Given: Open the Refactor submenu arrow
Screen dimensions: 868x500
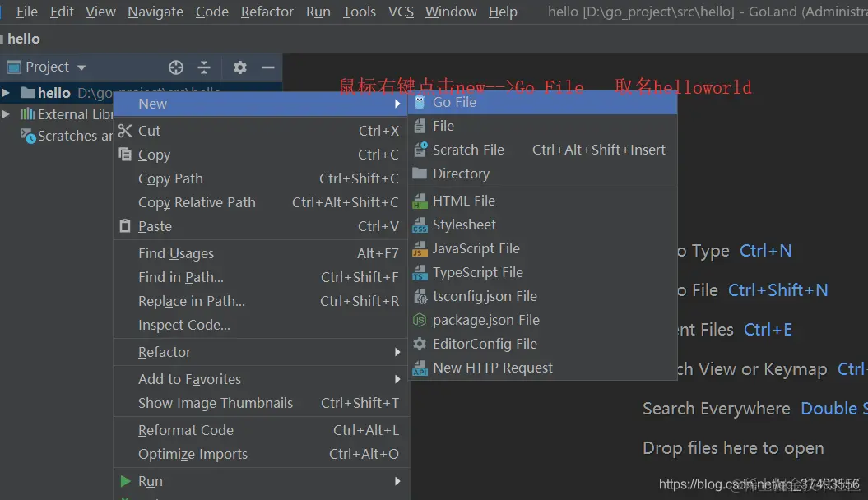Looking at the screenshot, I should click(397, 352).
